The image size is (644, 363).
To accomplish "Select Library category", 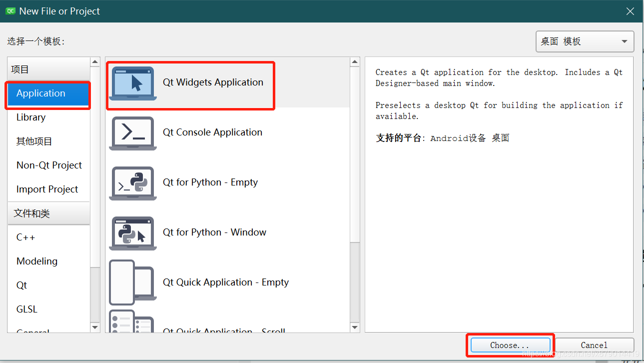I will 48,117.
